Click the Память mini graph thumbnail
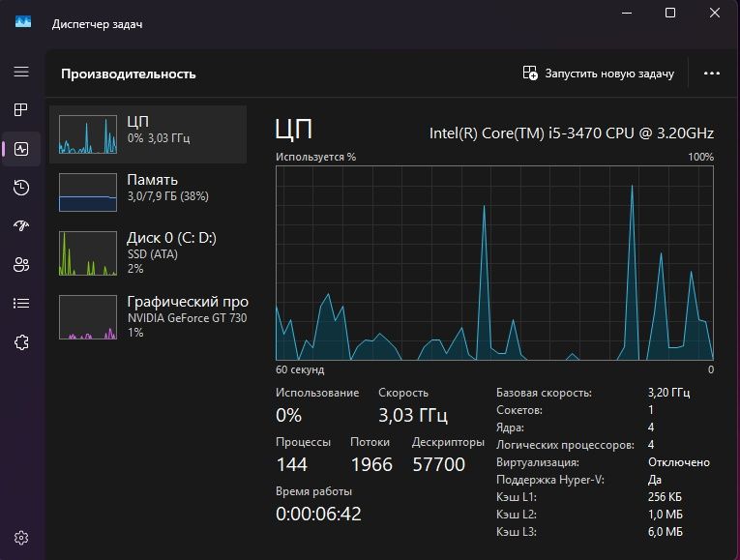740x560 pixels. coord(88,192)
